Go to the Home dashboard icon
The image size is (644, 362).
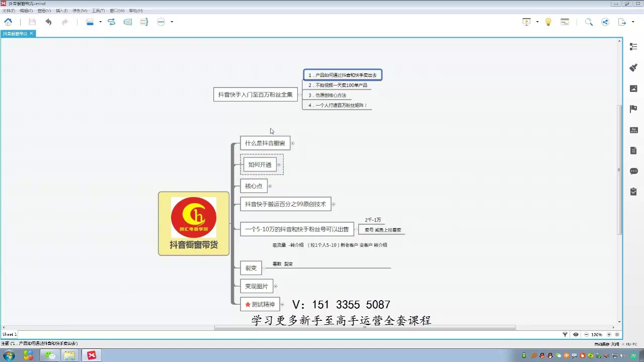coord(8,22)
